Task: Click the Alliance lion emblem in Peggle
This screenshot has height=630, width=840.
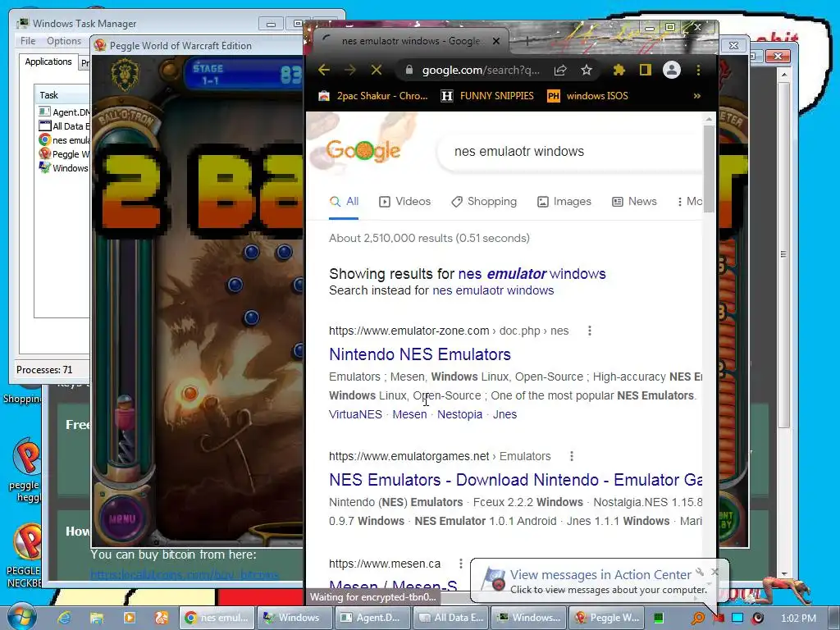Action: pyautogui.click(x=126, y=75)
